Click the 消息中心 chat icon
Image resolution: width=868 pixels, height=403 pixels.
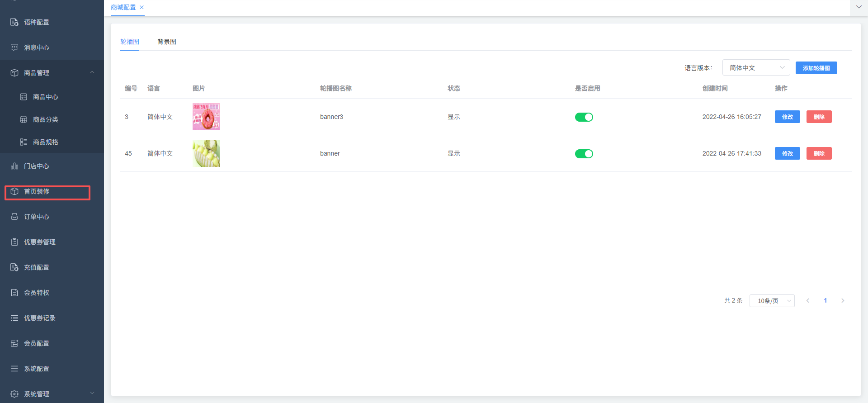click(14, 47)
